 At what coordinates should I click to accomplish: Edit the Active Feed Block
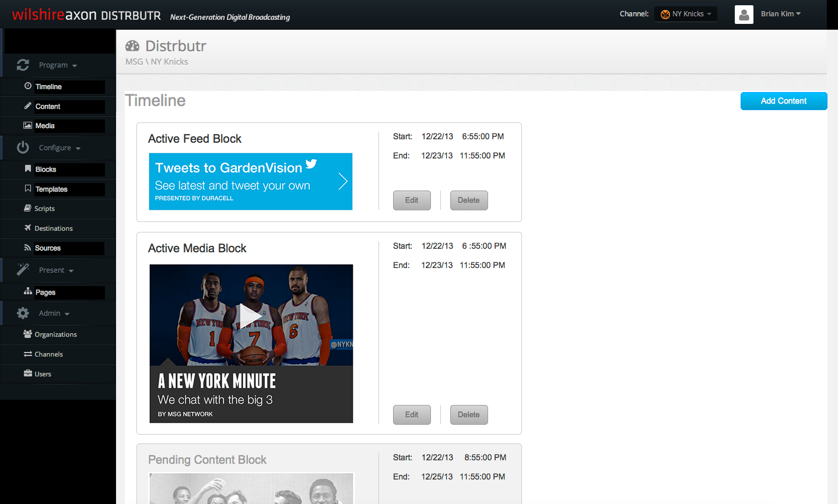412,200
